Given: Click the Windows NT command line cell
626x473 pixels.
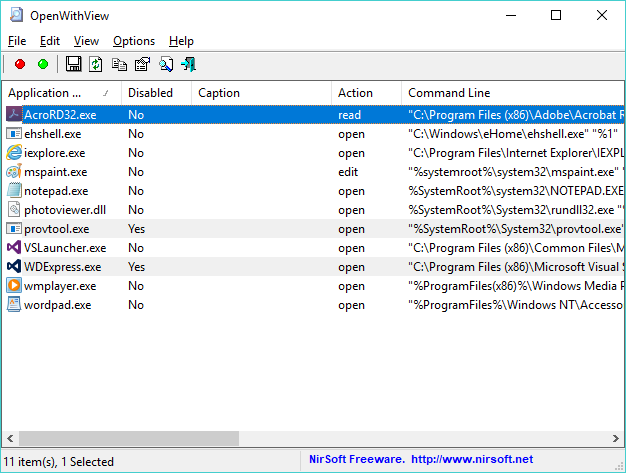Looking at the screenshot, I should click(515, 305).
